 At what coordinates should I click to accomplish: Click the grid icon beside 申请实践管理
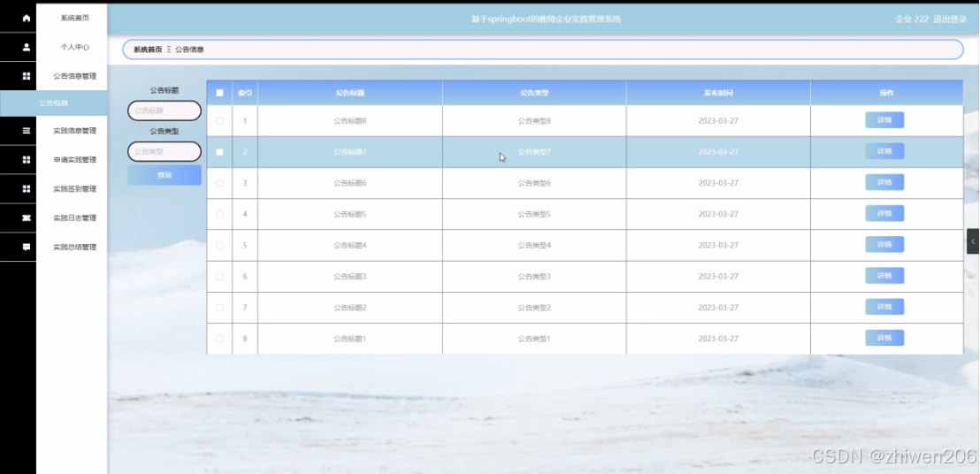pos(27,160)
